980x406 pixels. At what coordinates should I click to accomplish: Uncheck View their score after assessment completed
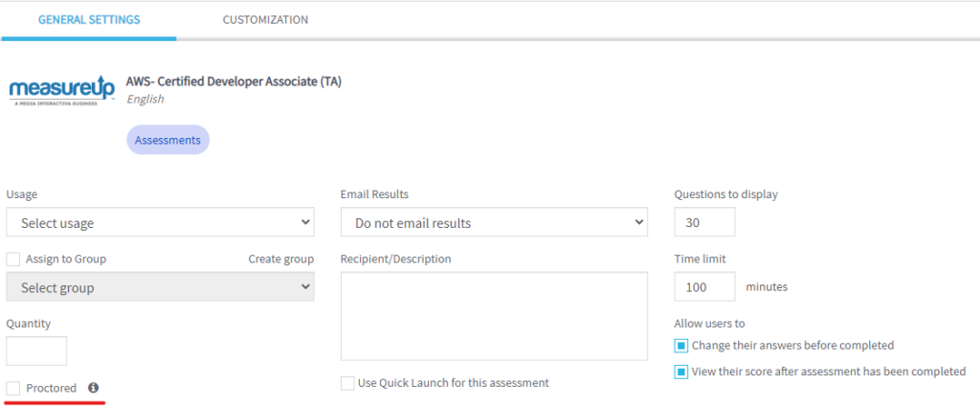681,372
